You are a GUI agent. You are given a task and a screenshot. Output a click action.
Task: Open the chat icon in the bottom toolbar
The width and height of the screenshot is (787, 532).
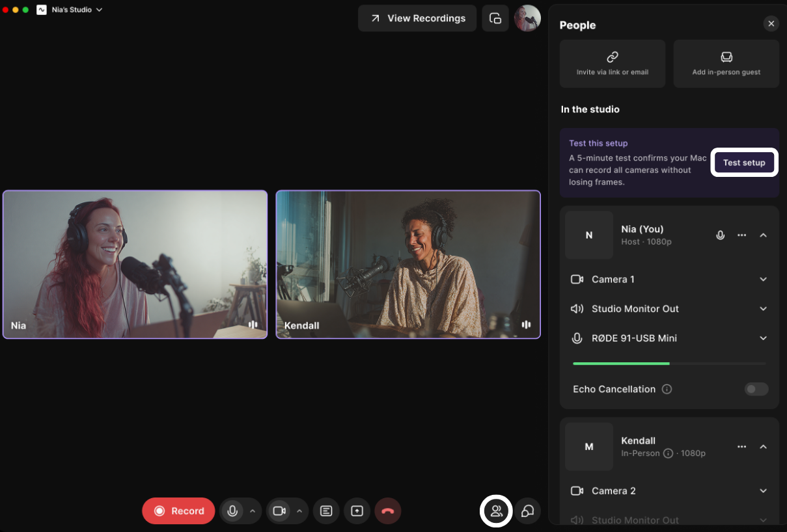coord(528,511)
